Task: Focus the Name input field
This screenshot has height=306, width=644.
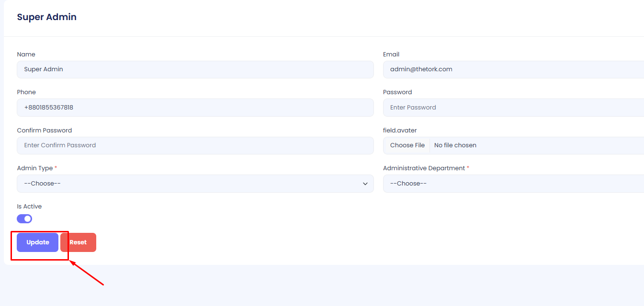Action: pos(195,69)
